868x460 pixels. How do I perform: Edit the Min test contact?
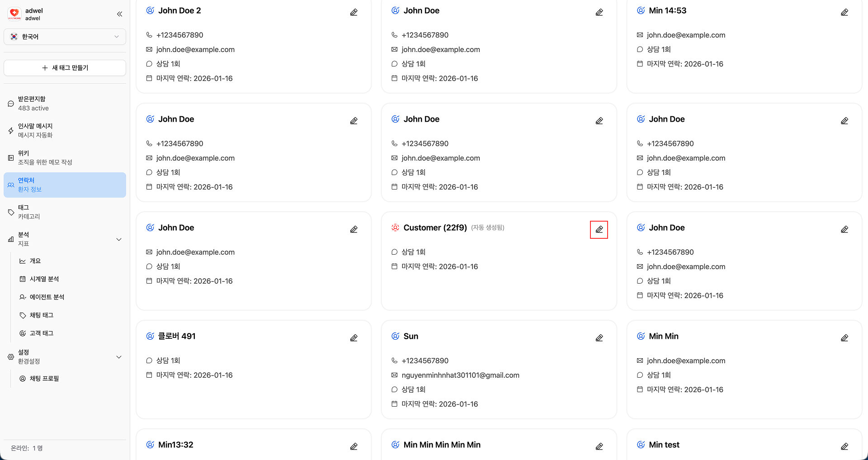click(x=844, y=447)
